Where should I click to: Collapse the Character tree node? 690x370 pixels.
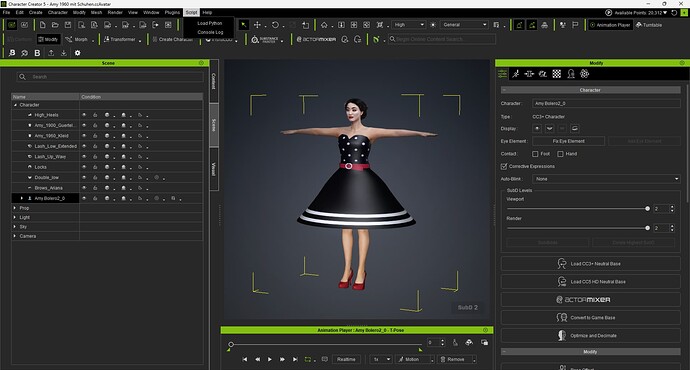click(15, 105)
